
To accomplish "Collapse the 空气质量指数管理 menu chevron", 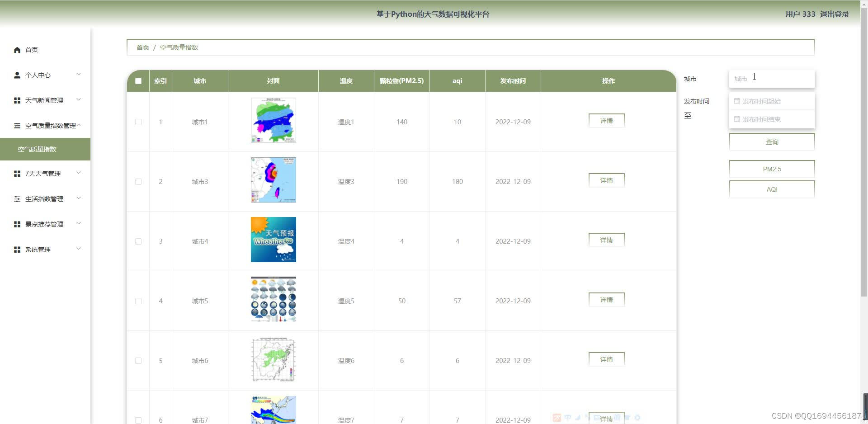I will (79, 125).
